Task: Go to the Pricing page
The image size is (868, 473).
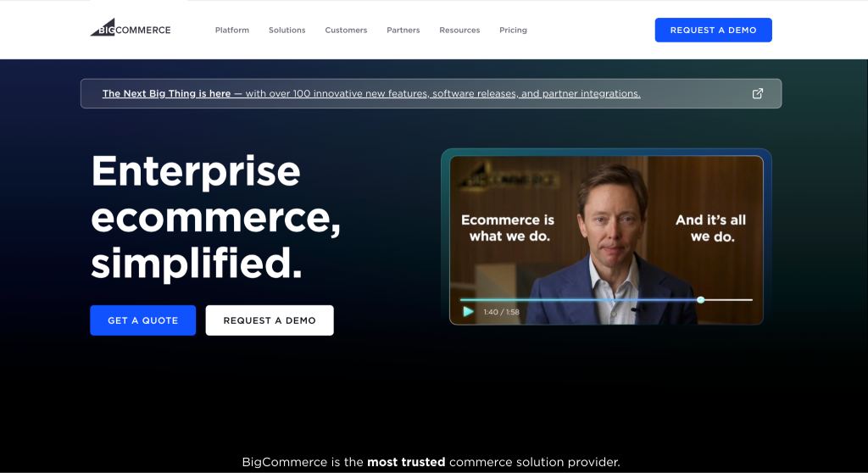Action: click(513, 30)
